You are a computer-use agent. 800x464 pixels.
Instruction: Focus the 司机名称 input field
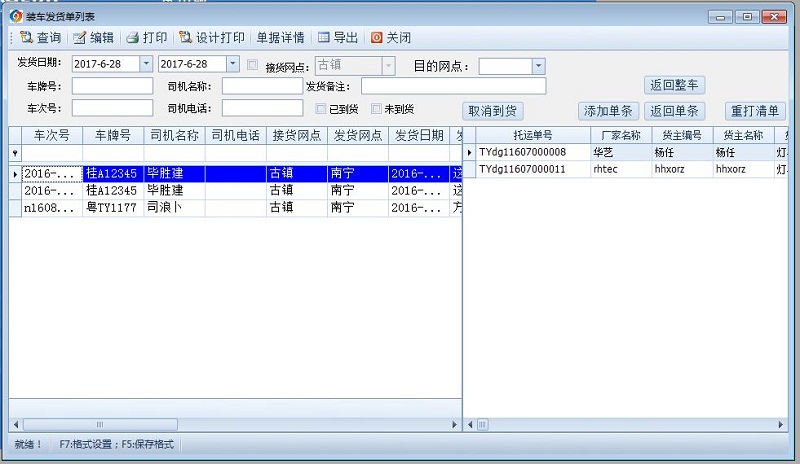pos(262,86)
